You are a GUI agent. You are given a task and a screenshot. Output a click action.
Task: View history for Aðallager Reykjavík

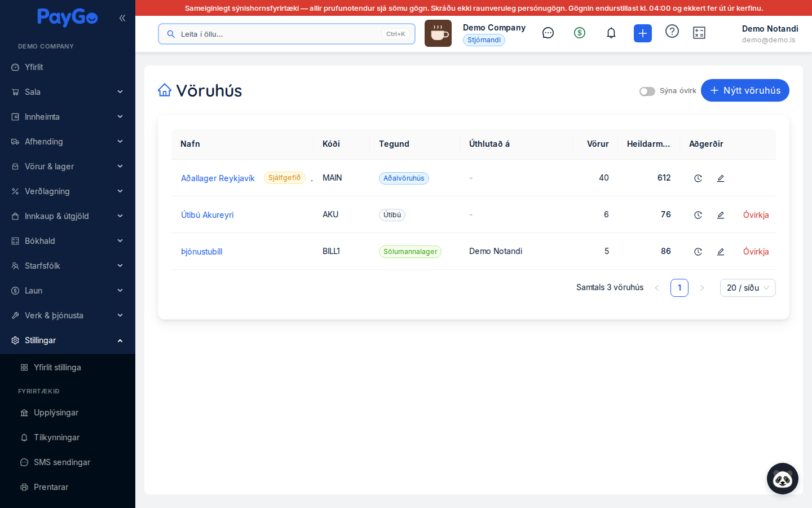coord(698,178)
